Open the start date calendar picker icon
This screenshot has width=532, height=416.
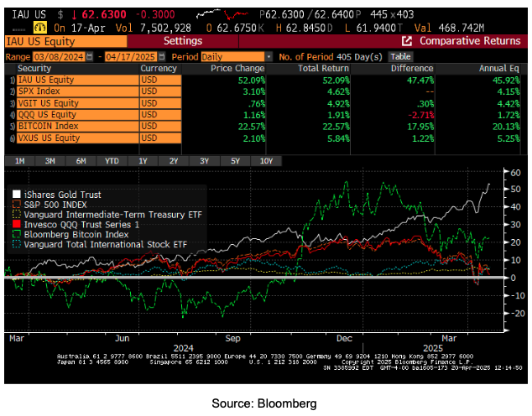89,57
